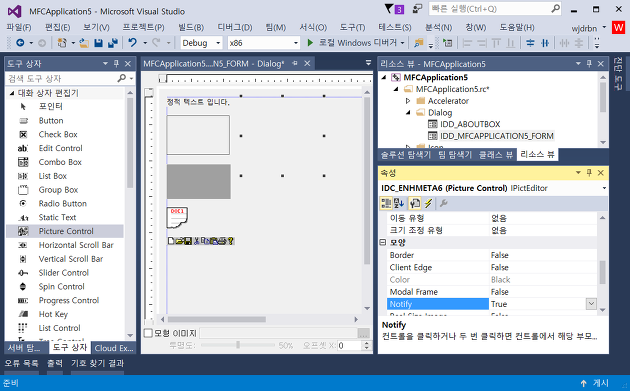Choose the Horizontal Scroll Bar tool
630x391 pixels.
[76, 245]
